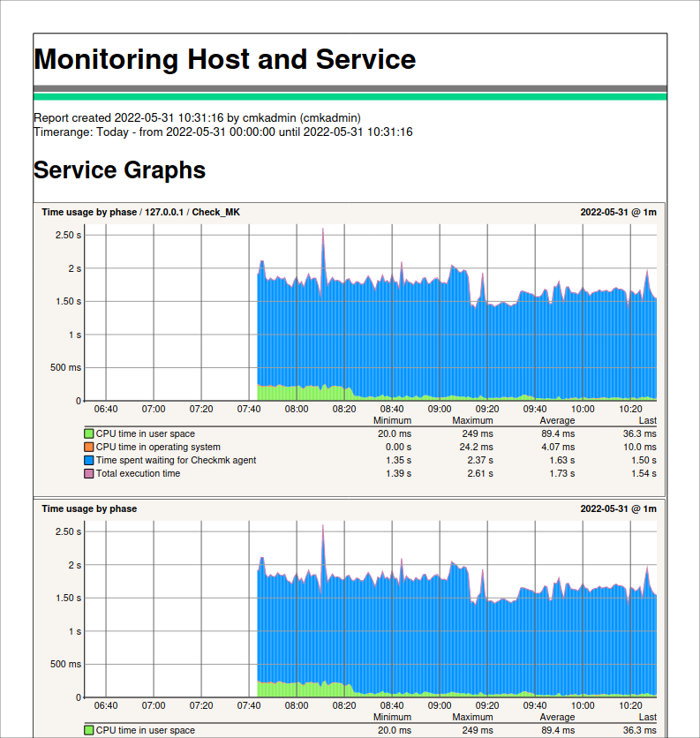Click 'Maximum' column header in Check_MK legend
The image size is (700, 738).
point(472,420)
